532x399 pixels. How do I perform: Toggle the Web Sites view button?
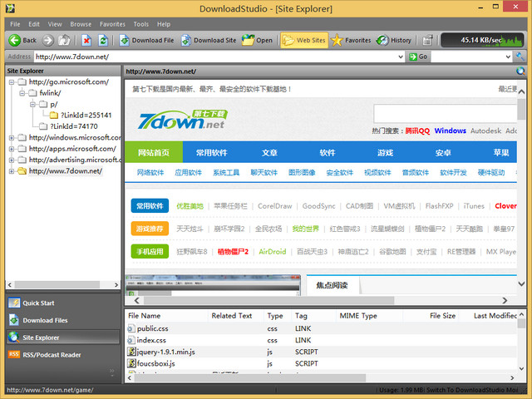(303, 40)
